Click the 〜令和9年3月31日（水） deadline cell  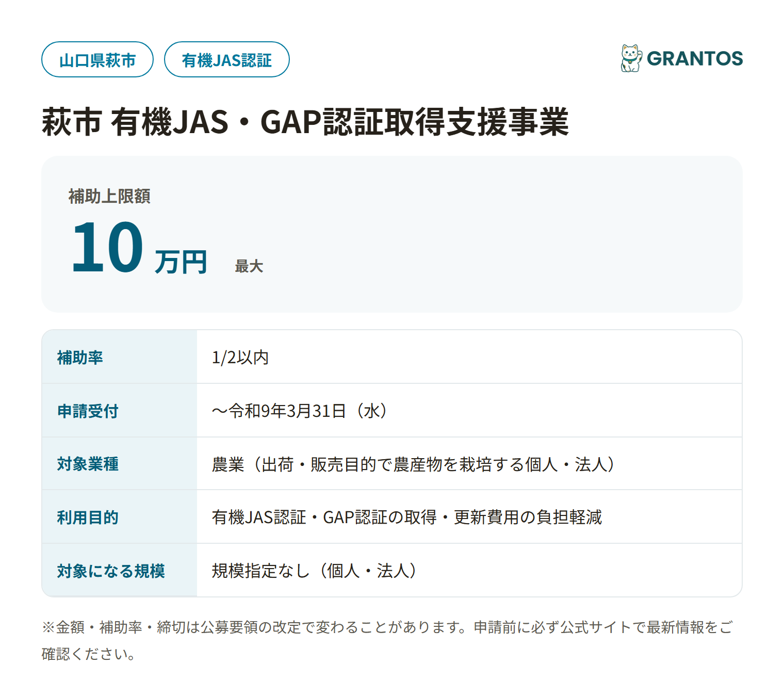(469, 411)
